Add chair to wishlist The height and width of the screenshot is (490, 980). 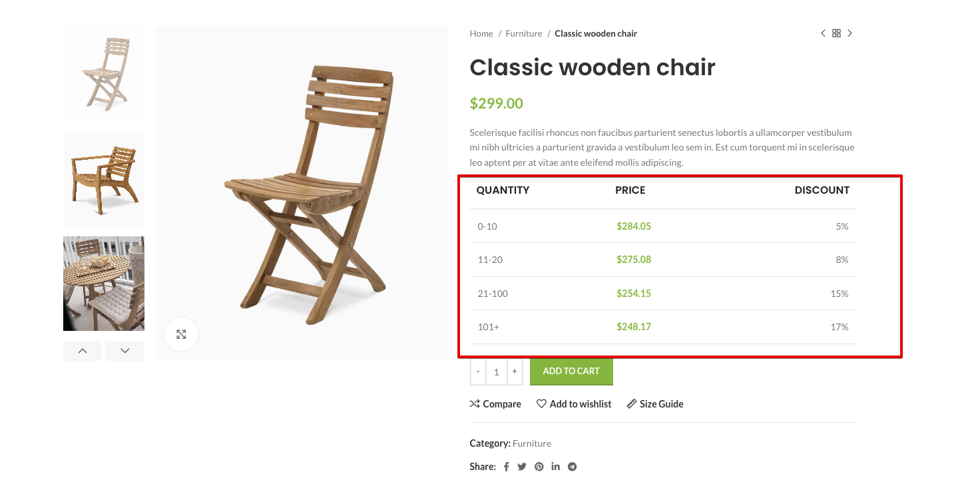574,404
